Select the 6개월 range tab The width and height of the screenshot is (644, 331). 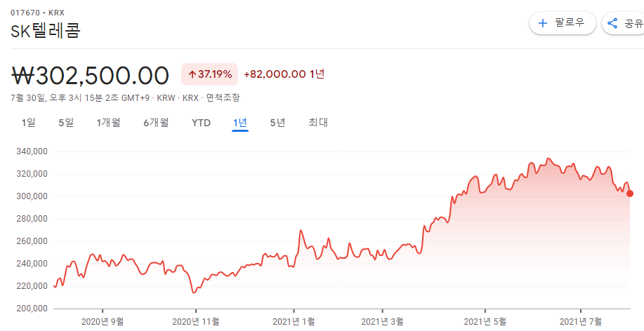pos(156,123)
